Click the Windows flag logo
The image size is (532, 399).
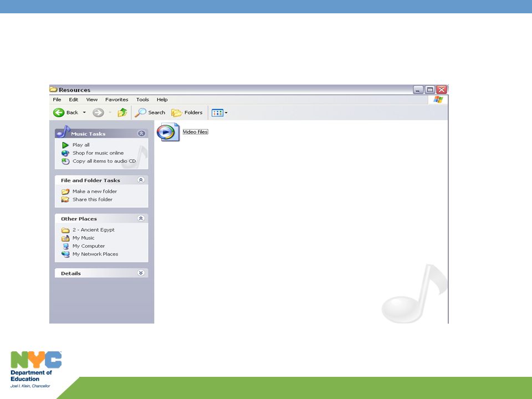pyautogui.click(x=438, y=99)
